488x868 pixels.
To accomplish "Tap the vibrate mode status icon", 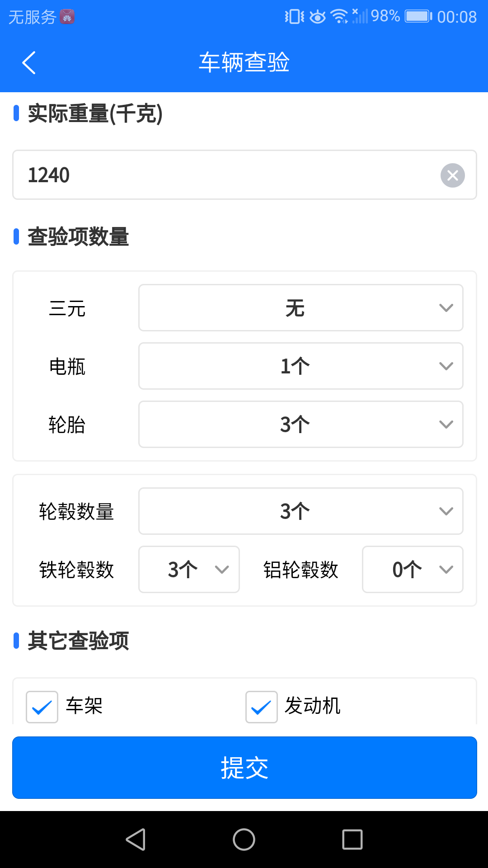I will (x=294, y=17).
